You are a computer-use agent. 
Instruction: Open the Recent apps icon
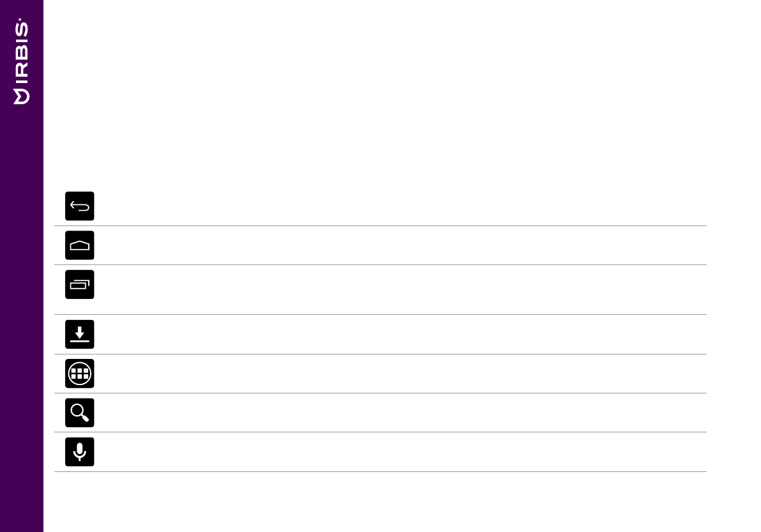[79, 285]
